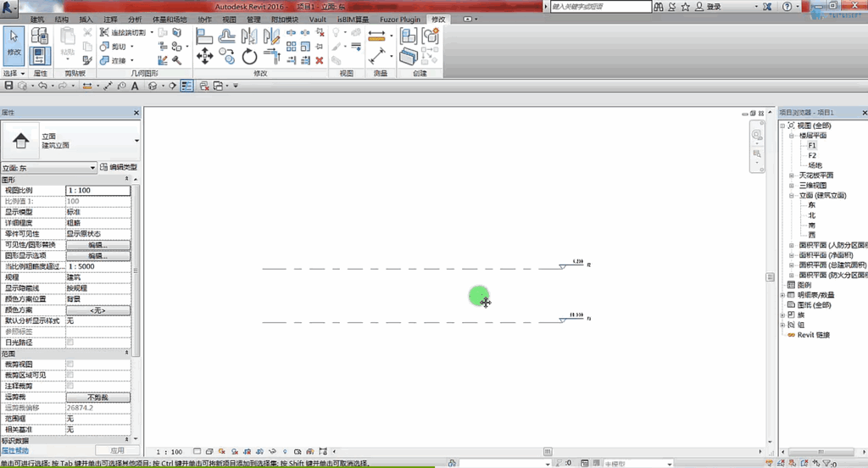Click the Trim/Extend to Corner icon
The width and height of the screenshot is (868, 468).
coord(271,56)
